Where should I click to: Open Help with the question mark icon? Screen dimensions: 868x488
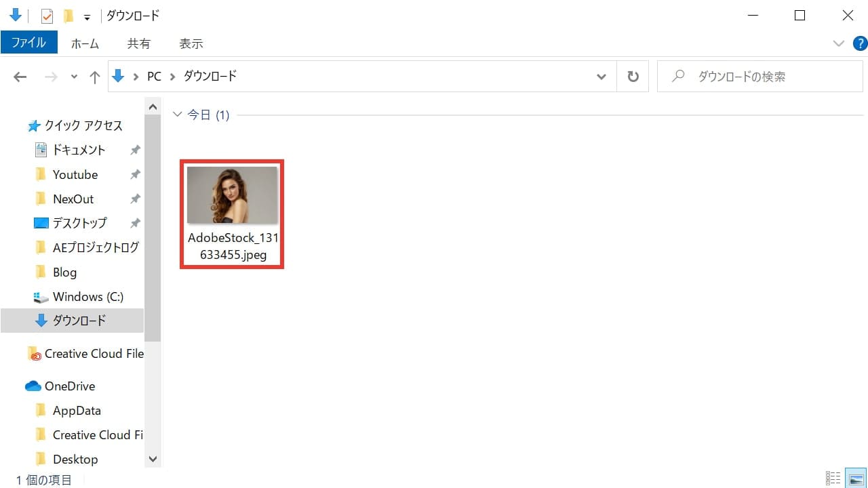click(859, 43)
